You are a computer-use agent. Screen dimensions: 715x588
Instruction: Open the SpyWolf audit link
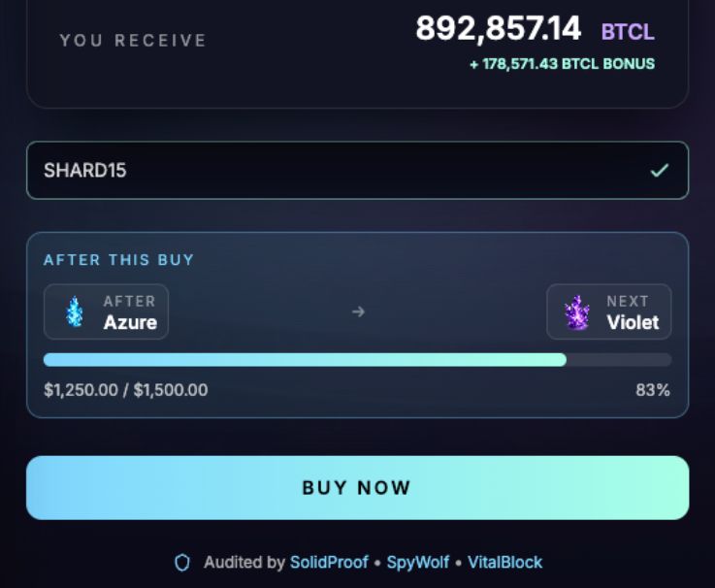(x=418, y=563)
